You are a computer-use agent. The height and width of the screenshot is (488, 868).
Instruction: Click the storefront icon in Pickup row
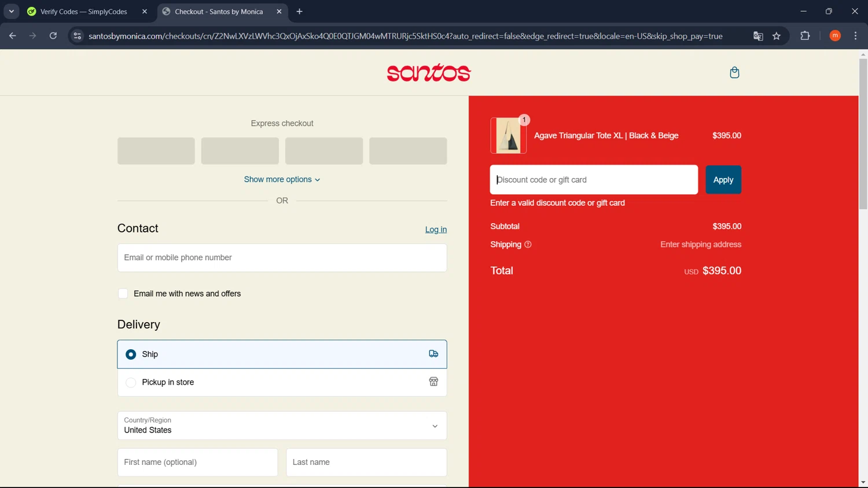click(x=433, y=382)
